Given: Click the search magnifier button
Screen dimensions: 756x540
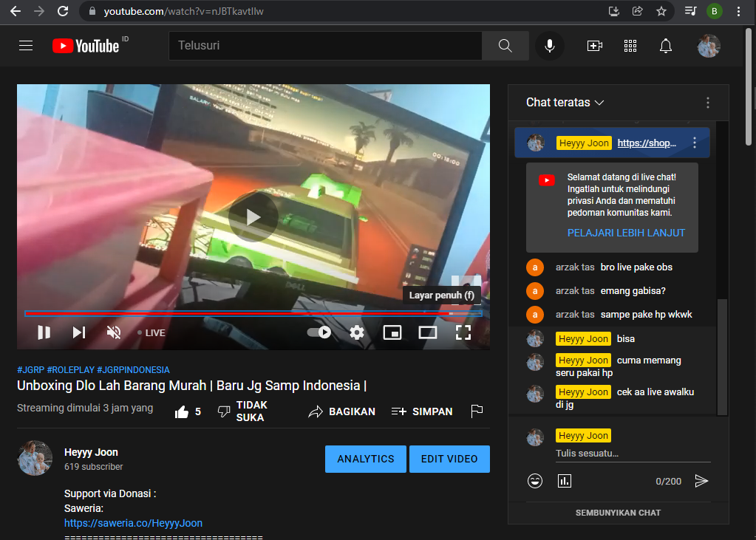Looking at the screenshot, I should (505, 46).
